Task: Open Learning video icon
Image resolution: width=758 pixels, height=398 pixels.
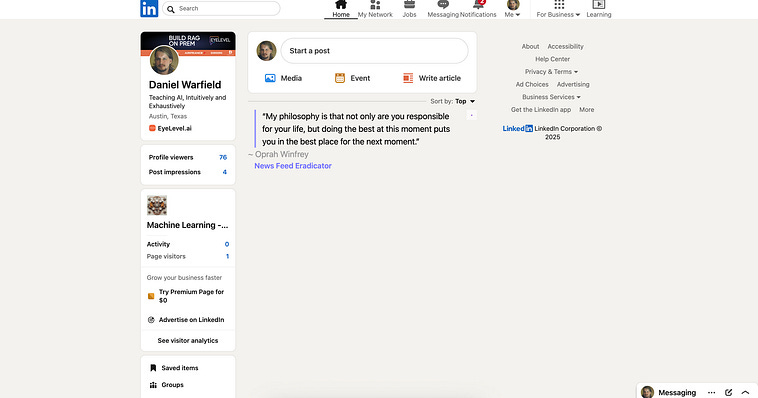Action: click(598, 5)
